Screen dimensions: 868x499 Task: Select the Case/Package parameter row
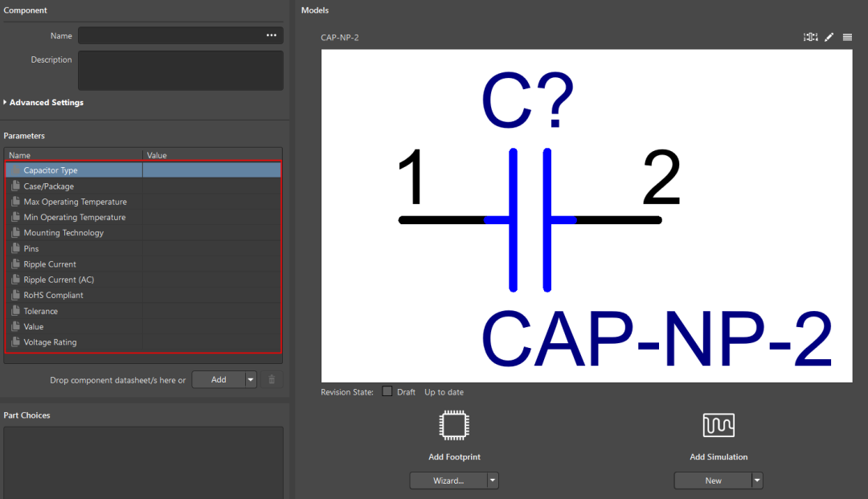tap(143, 186)
